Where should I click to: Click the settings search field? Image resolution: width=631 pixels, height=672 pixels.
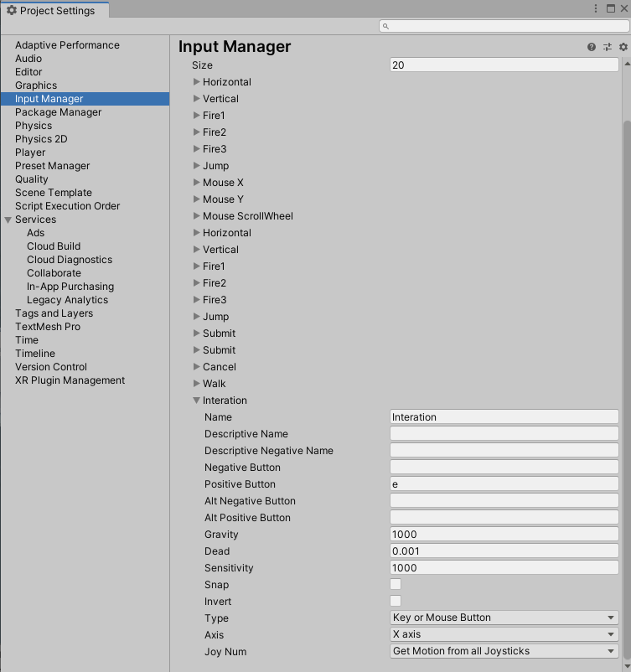(x=504, y=26)
